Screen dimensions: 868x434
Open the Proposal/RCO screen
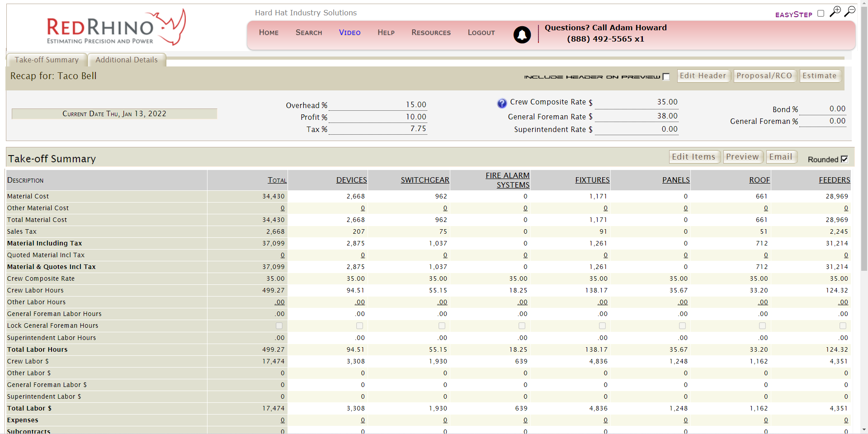tap(764, 75)
